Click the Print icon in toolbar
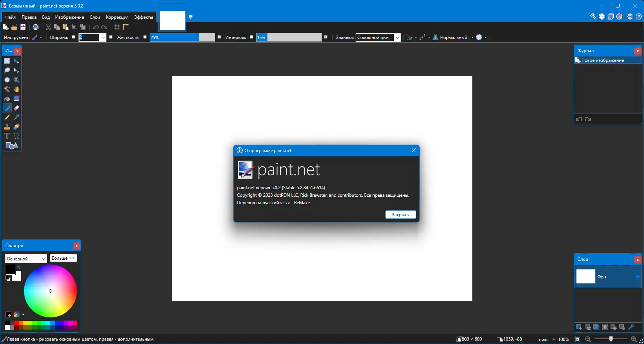Viewport: 644px width, 344px height. 36,27
